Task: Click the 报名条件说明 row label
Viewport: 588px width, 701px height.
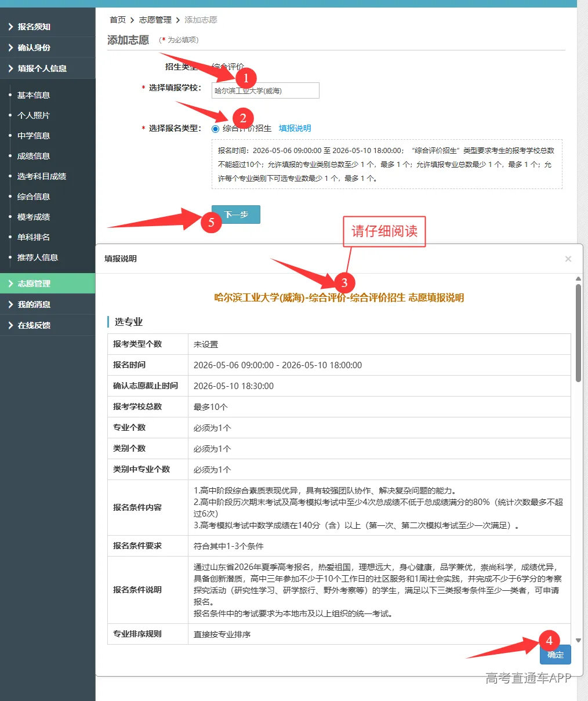Action: click(137, 590)
